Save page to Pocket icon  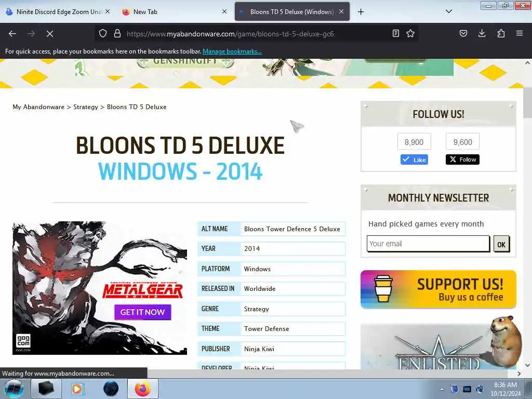tap(463, 33)
